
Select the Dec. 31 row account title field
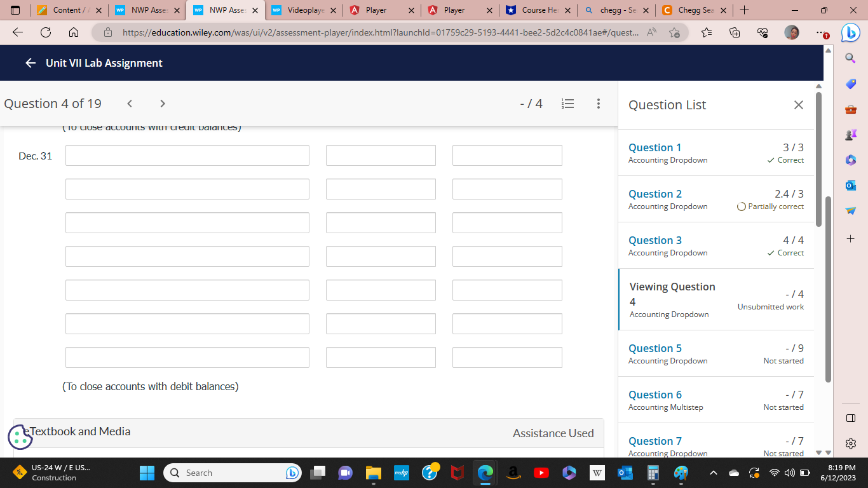click(x=187, y=156)
